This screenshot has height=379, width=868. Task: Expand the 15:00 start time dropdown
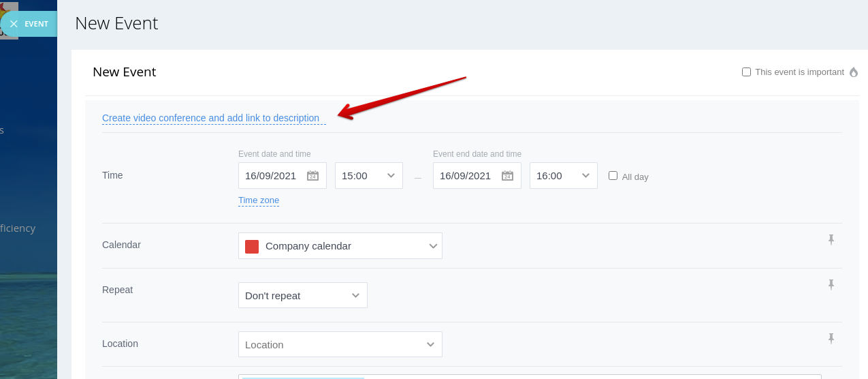[368, 176]
